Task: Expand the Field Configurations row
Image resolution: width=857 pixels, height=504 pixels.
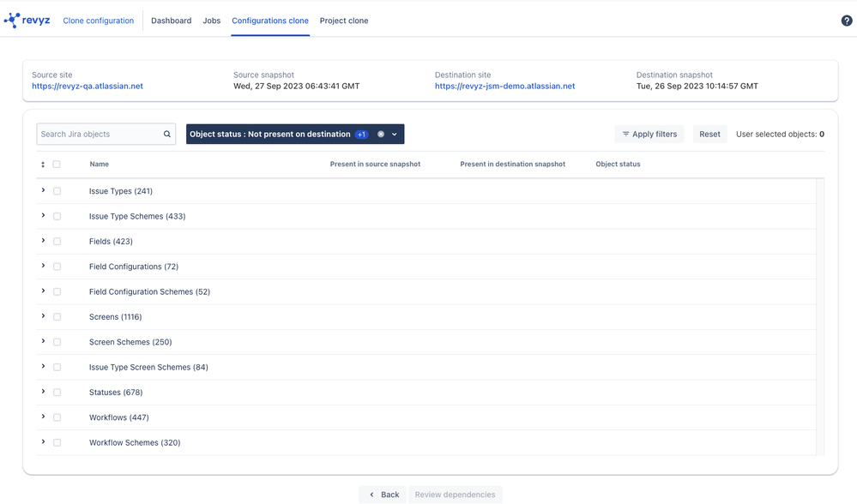Action: click(43, 266)
